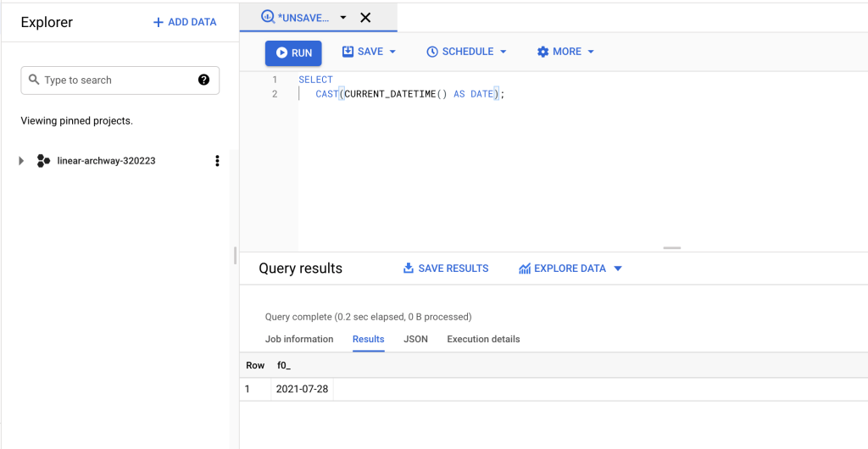
Task: Click the chart icon beside EXPLORE DATA
Action: coord(525,269)
